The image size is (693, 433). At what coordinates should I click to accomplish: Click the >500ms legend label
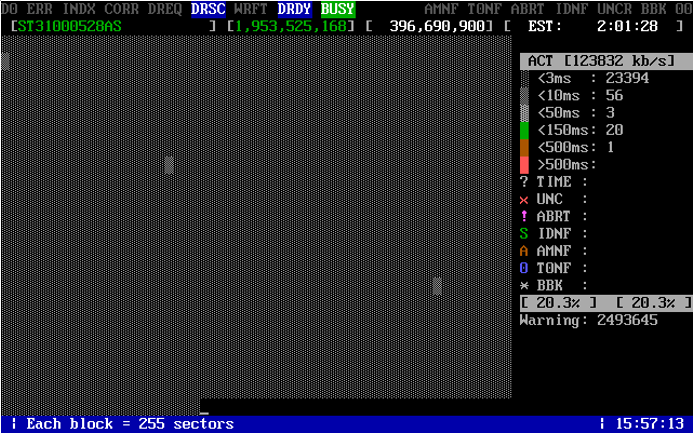567,164
